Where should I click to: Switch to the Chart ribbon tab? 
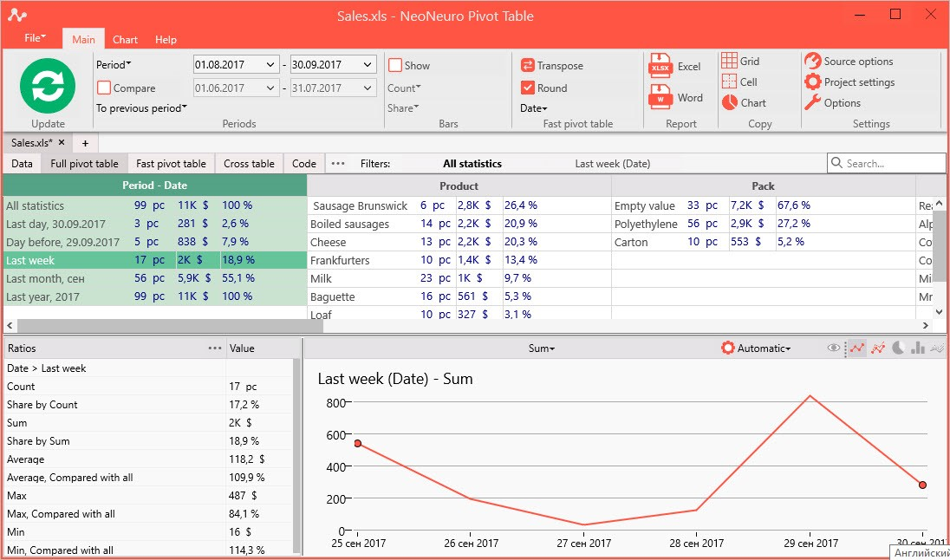[125, 39]
